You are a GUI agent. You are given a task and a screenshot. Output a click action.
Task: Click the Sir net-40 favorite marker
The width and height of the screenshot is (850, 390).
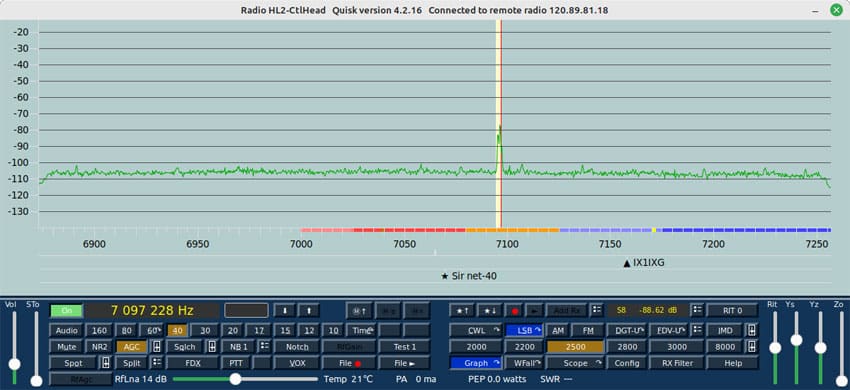469,276
